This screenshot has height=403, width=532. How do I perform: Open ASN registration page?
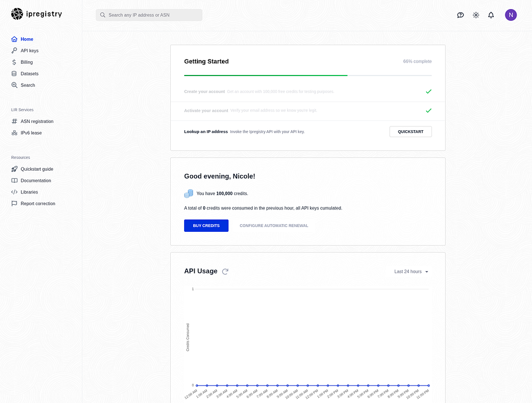click(x=37, y=121)
